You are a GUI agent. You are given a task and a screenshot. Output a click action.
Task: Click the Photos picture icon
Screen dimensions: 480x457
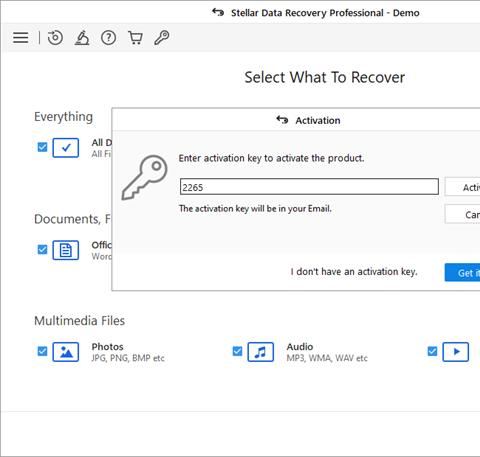pos(66,352)
